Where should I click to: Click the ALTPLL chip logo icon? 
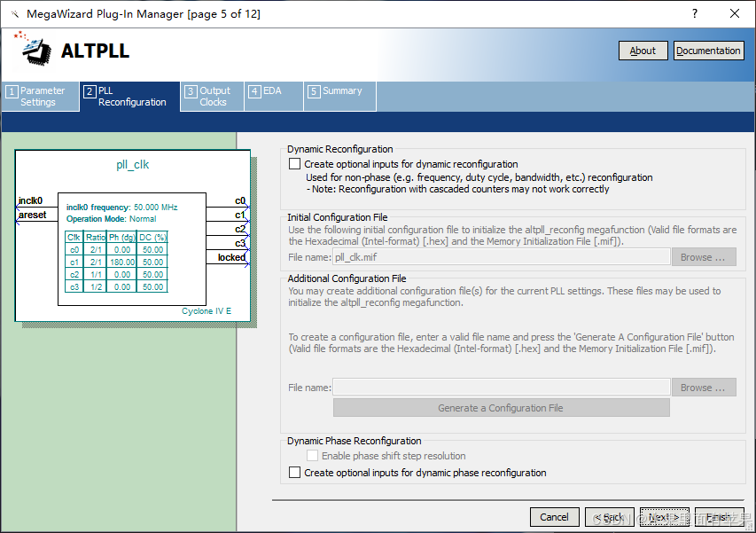pyautogui.click(x=34, y=49)
